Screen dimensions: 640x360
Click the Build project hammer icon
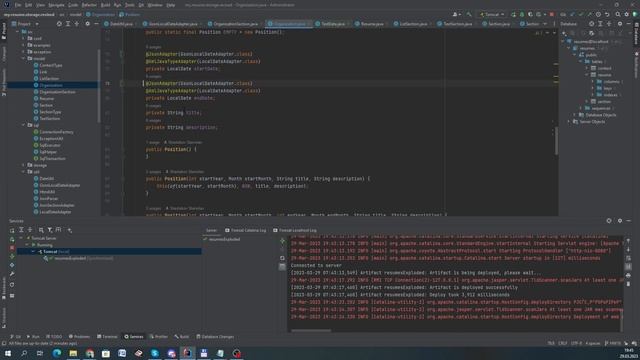(469, 14)
